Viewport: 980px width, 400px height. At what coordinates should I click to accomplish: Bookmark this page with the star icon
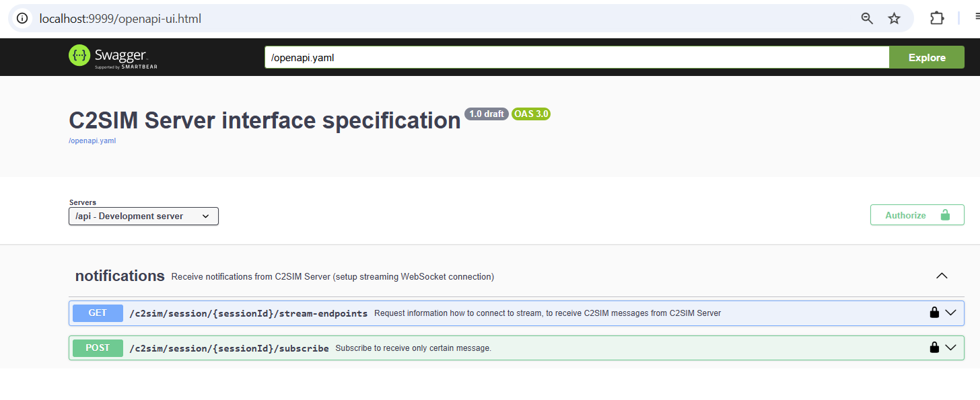tap(894, 18)
